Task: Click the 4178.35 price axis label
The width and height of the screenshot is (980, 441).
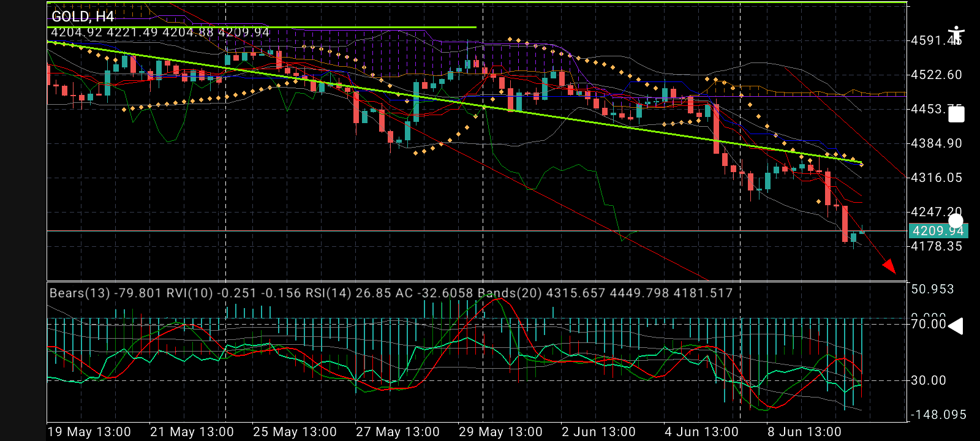Action: click(x=937, y=246)
